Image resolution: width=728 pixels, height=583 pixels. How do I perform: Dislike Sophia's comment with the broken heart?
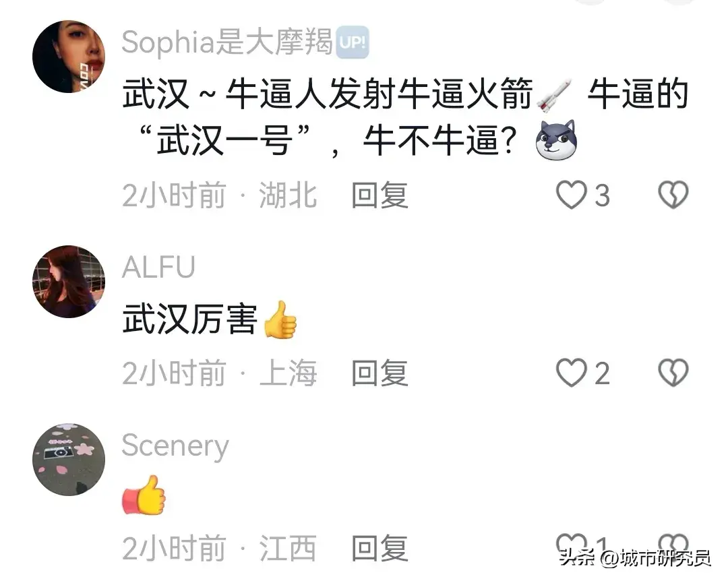(x=673, y=195)
